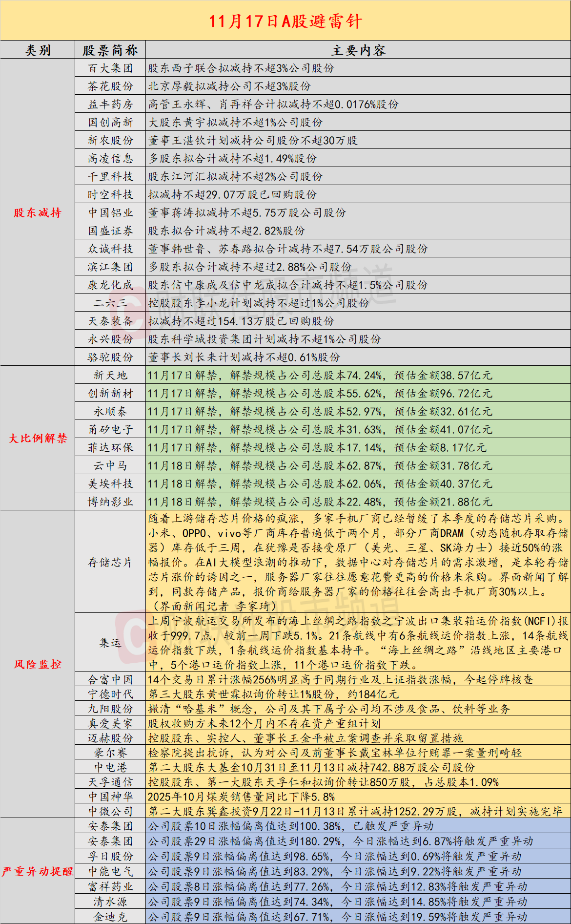Click the stock name 金迪克
The image size is (571, 924).
tap(110, 917)
